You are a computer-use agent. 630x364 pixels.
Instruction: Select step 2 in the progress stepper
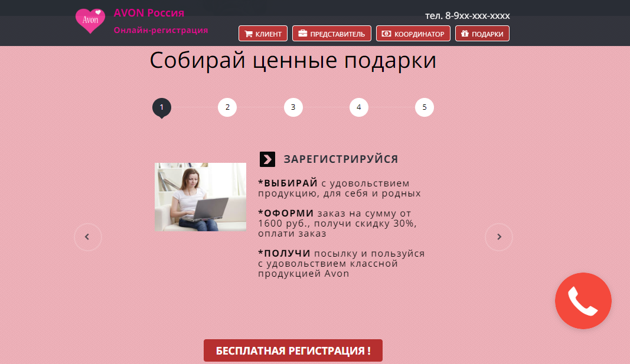click(x=227, y=107)
